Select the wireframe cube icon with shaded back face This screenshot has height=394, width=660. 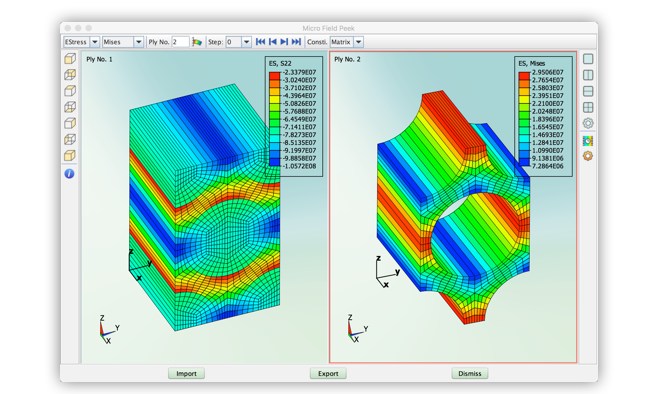70,75
